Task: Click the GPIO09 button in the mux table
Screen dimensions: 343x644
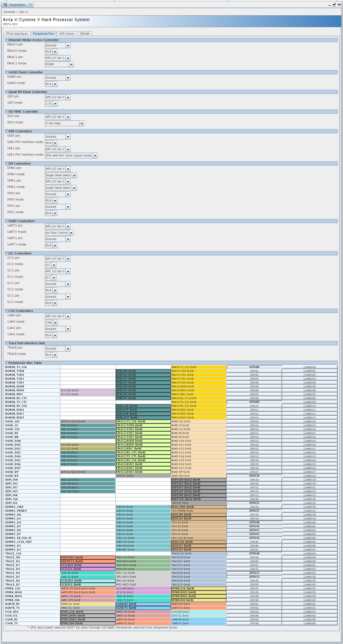Action: [x=254, y=402]
